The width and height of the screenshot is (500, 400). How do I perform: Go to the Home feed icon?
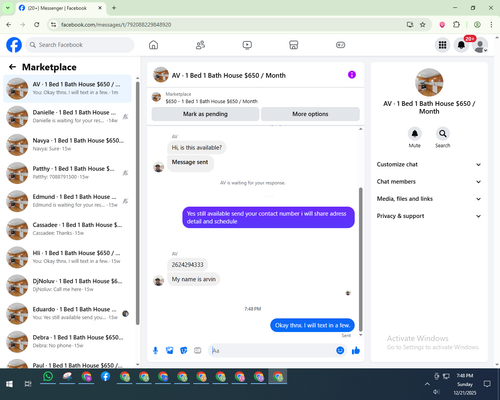tap(153, 45)
